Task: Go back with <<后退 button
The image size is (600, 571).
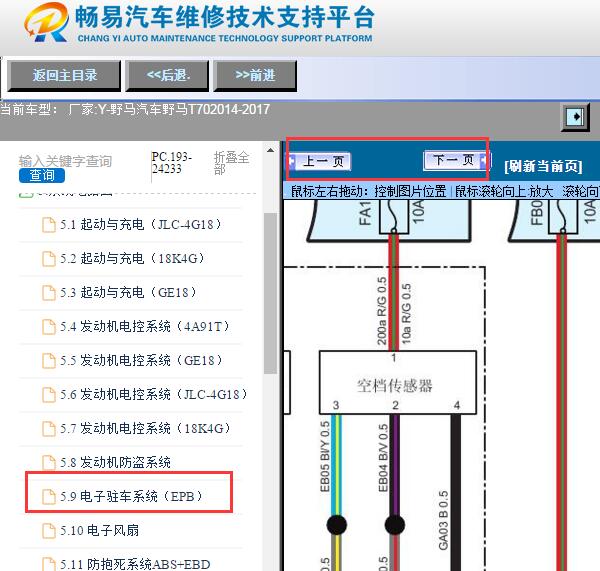Action: pyautogui.click(x=168, y=75)
